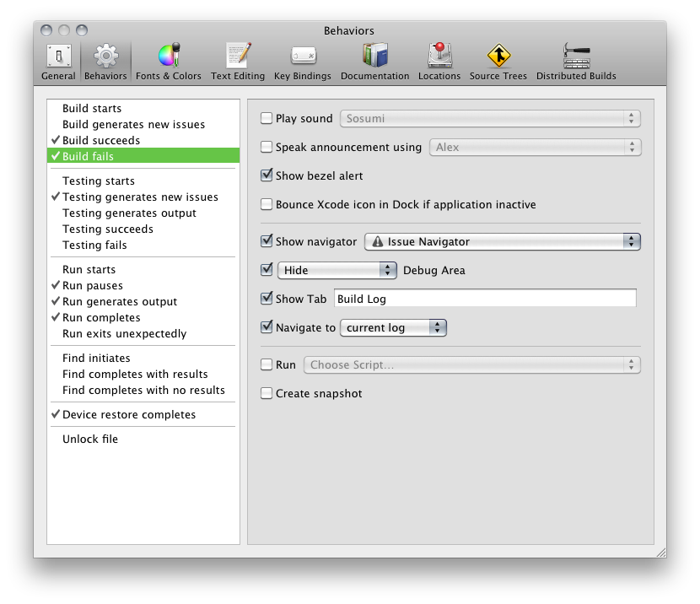
Task: Open Distributed Builds preferences
Action: tap(576, 62)
